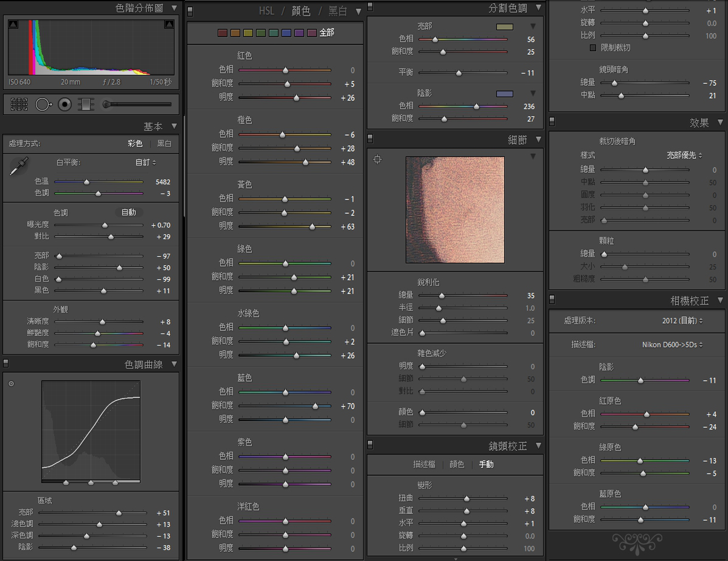Switch to the 顏色 tab in HSL header
This screenshot has width=728, height=561.
(301, 11)
